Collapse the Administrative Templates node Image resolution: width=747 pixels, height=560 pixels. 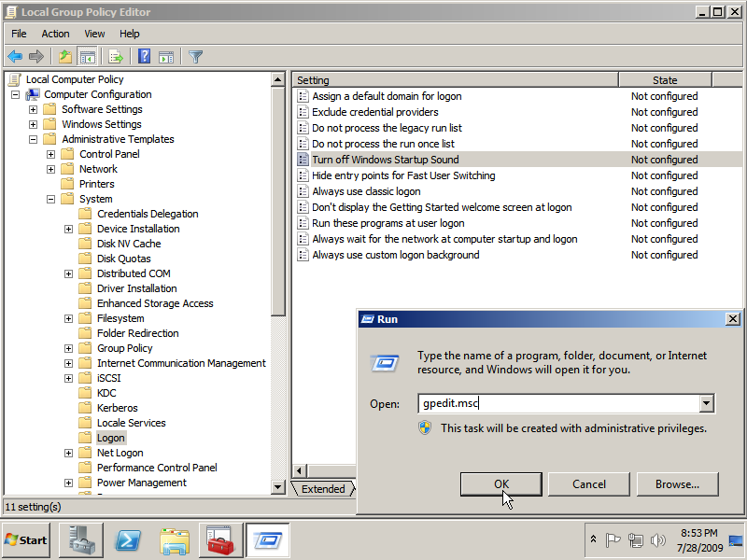click(x=33, y=139)
